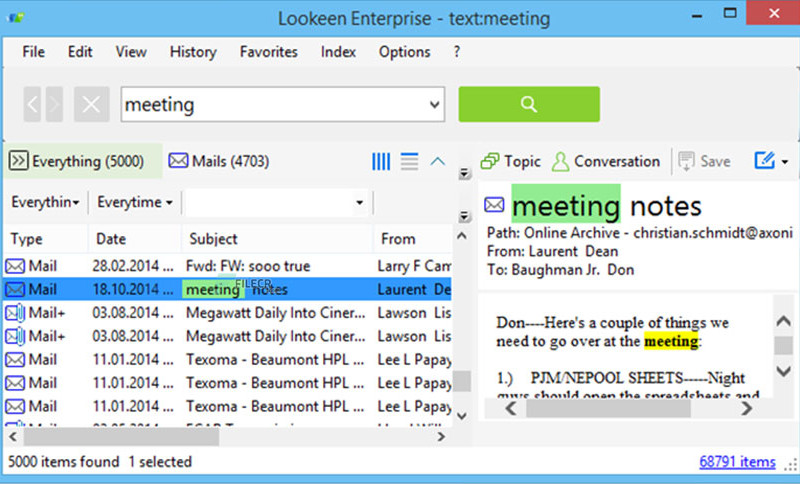This screenshot has width=800, height=484.
Task: Open the Options menu
Action: pyautogui.click(x=404, y=52)
